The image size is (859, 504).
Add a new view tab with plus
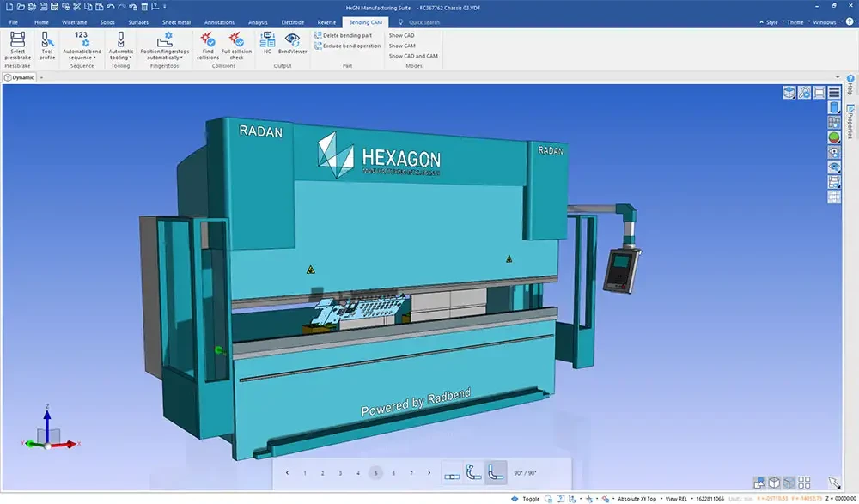click(x=41, y=78)
